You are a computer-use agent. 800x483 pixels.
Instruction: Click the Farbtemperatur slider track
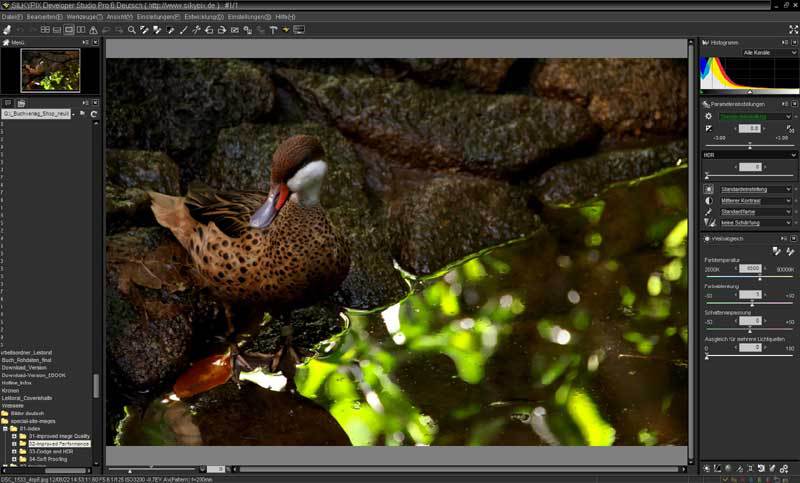tap(749, 277)
